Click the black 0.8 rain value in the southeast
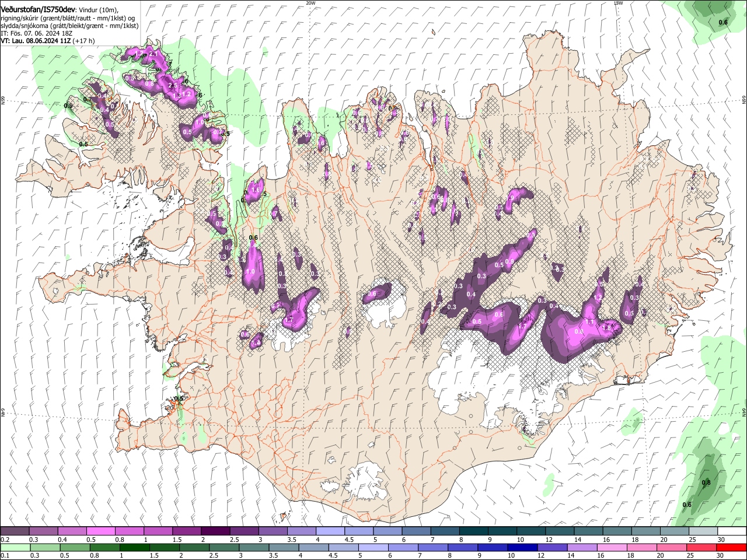This screenshot has height=560, width=747. point(706,482)
